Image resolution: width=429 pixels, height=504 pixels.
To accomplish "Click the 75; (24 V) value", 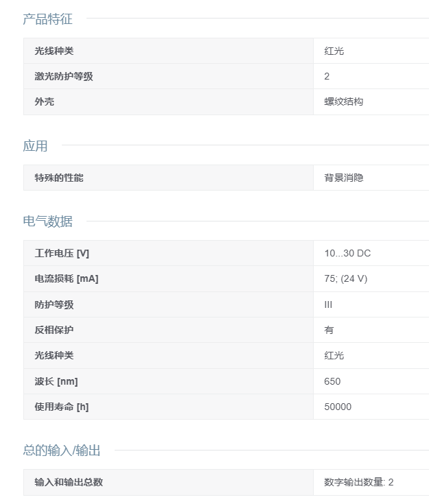I will [x=345, y=278].
